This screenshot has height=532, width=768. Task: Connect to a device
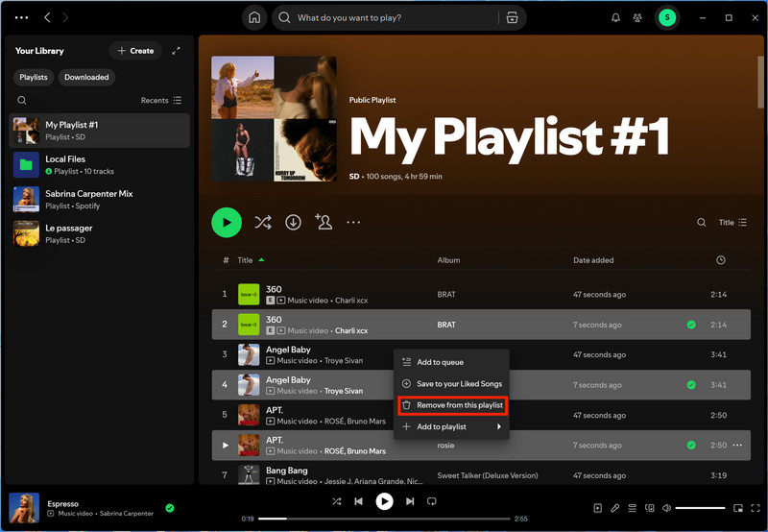pyautogui.click(x=650, y=508)
